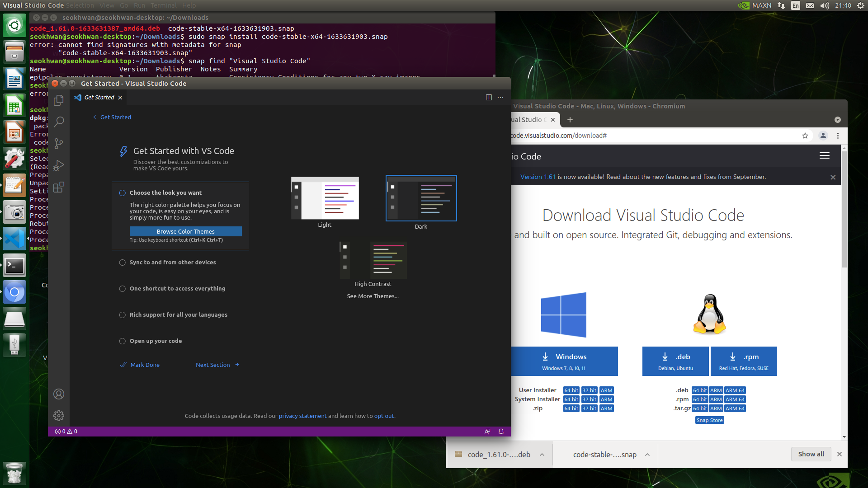Open Run and Debug view icon

59,165
